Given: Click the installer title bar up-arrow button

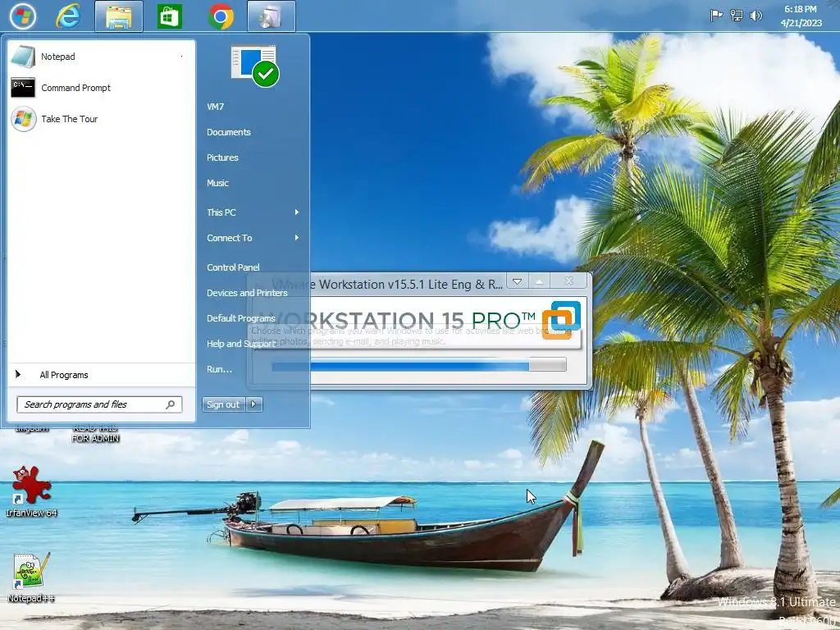Looking at the screenshot, I should pyautogui.click(x=540, y=282).
